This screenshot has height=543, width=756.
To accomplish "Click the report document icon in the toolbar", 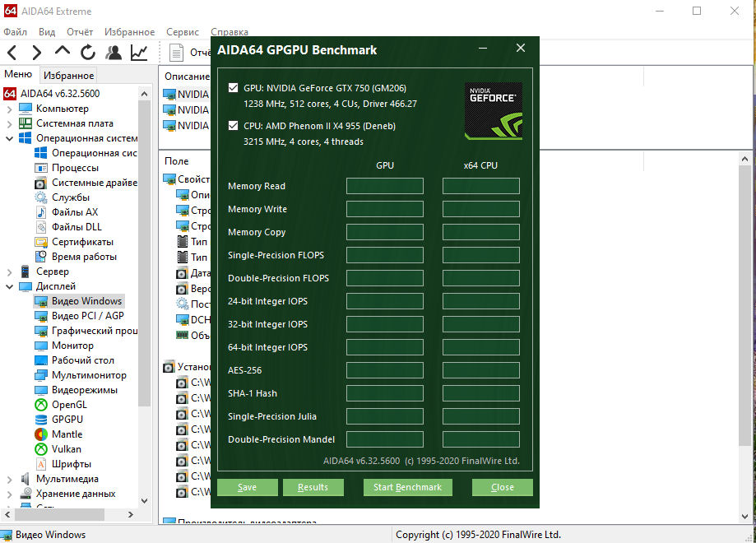I will [x=177, y=53].
